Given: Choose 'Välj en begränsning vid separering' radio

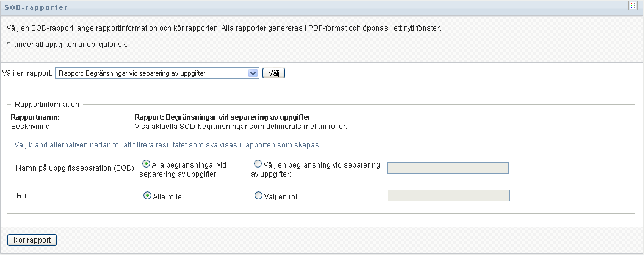Looking at the screenshot, I should click(258, 164).
